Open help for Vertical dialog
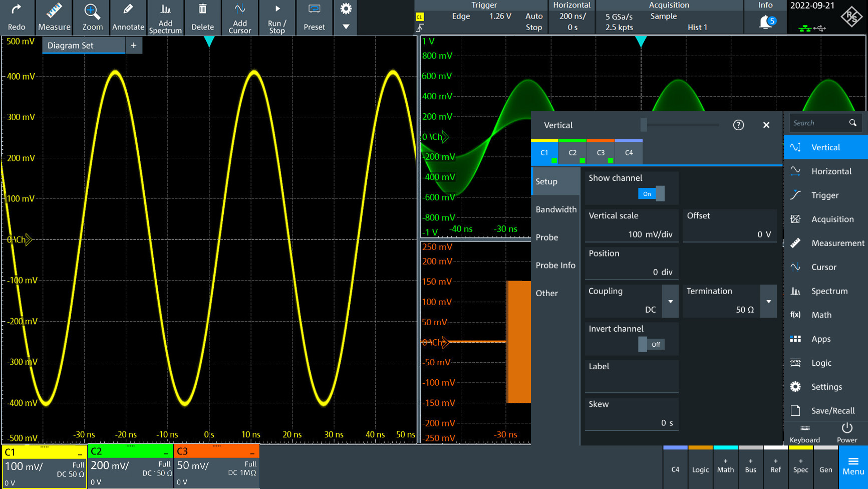Screen dimensions: 868x489 click(738, 125)
